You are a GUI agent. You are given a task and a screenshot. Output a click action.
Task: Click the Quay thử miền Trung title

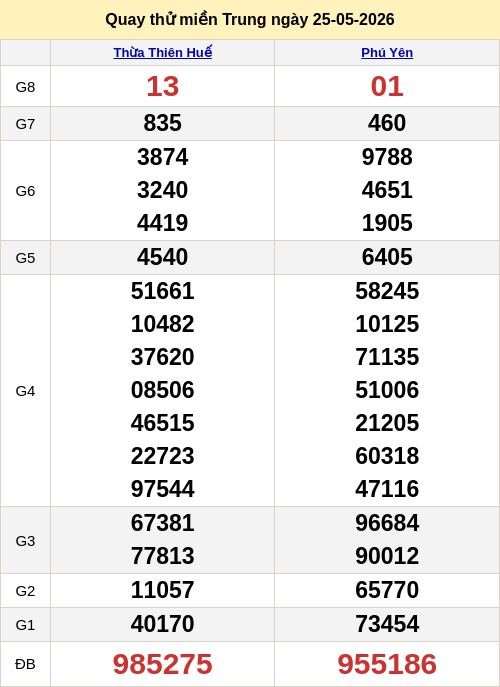250,20
